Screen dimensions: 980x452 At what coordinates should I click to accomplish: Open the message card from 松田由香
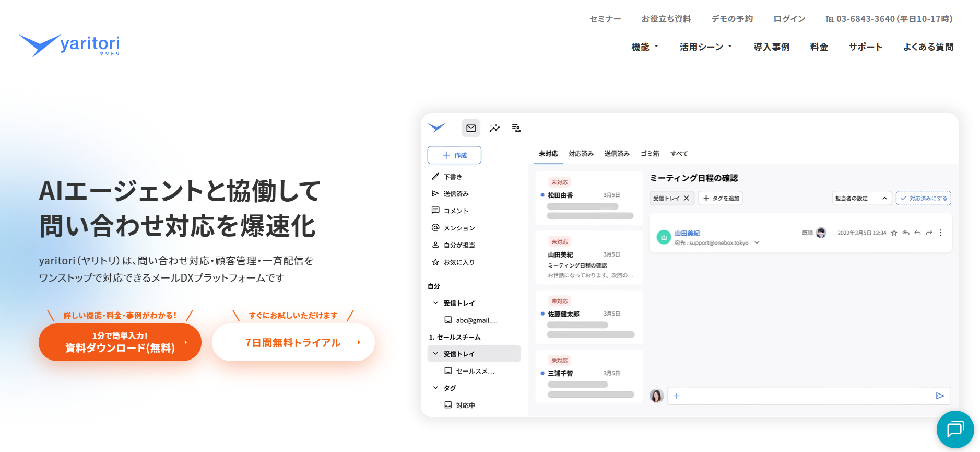pos(589,199)
